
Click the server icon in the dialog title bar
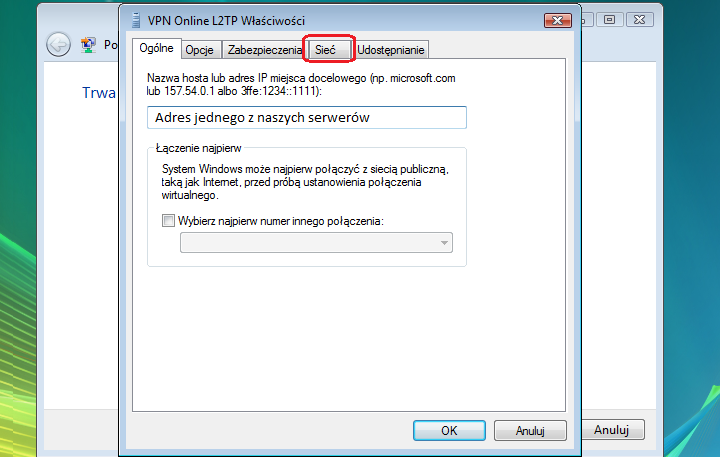135,21
